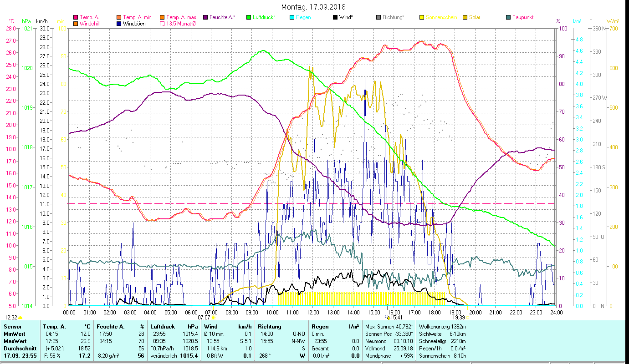629x364 pixels.
Task: Click the dark blue Windböen legend color box
Action: (119, 24)
